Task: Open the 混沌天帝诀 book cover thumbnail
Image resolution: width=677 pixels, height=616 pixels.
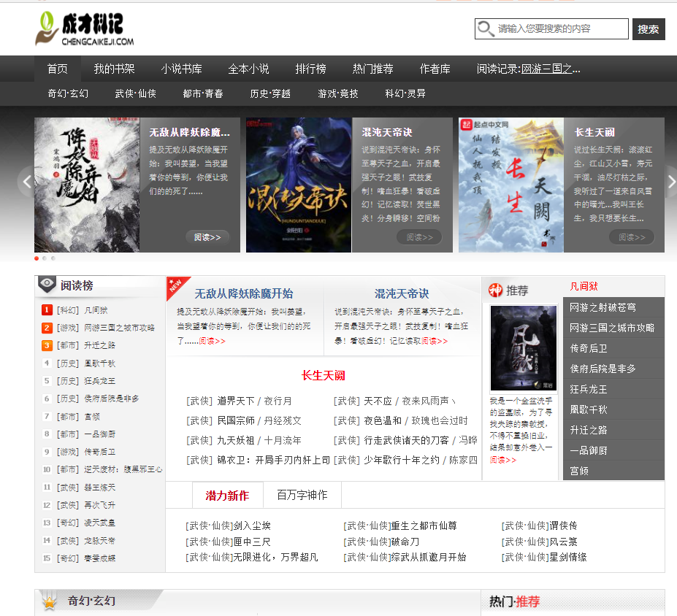Action: (x=298, y=185)
